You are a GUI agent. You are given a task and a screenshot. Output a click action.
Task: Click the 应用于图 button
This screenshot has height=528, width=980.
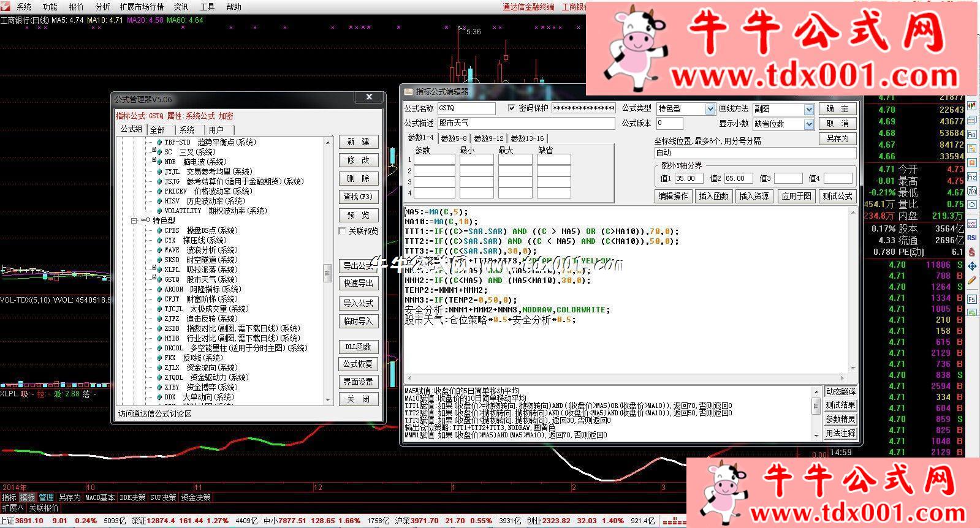pos(796,196)
